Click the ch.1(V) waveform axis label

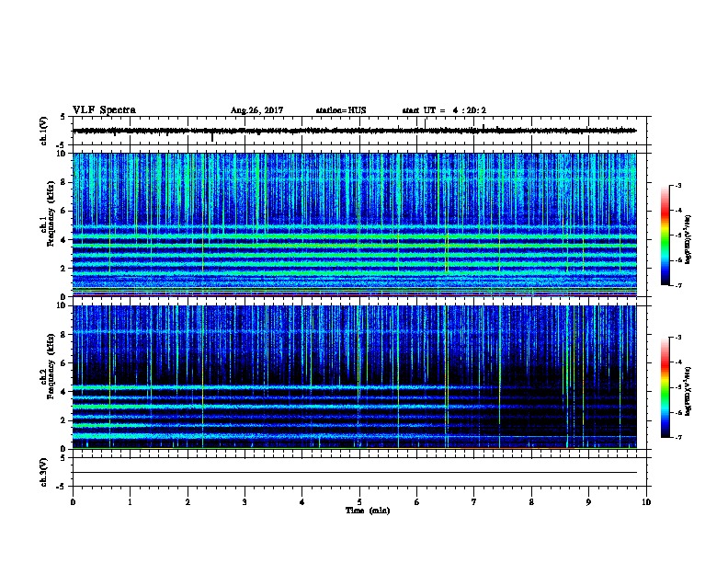tap(44, 131)
